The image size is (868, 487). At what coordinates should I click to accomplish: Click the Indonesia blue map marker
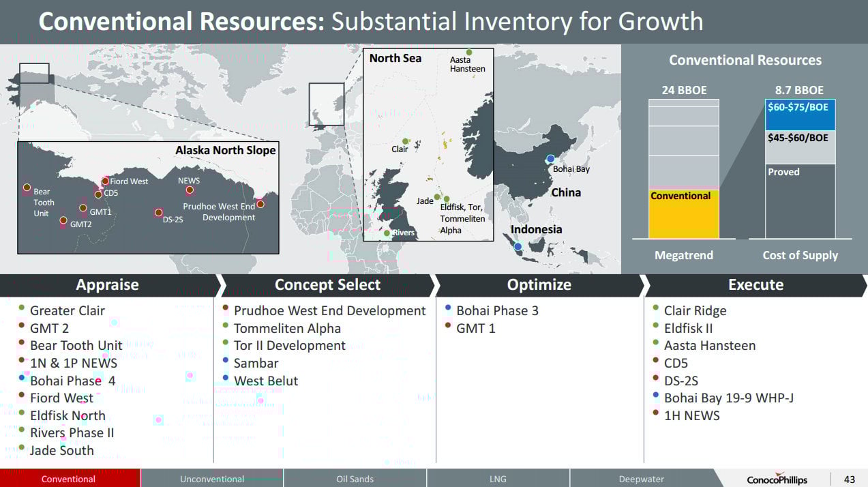[x=518, y=247]
